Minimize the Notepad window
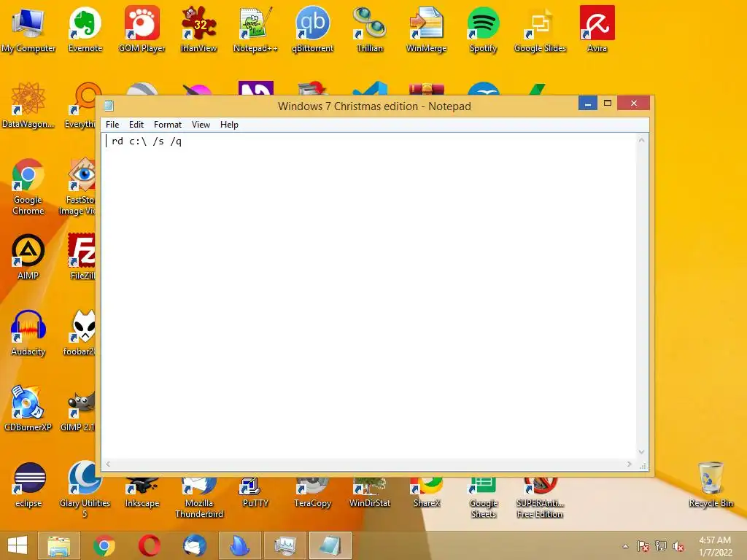The height and width of the screenshot is (560, 747). point(588,104)
